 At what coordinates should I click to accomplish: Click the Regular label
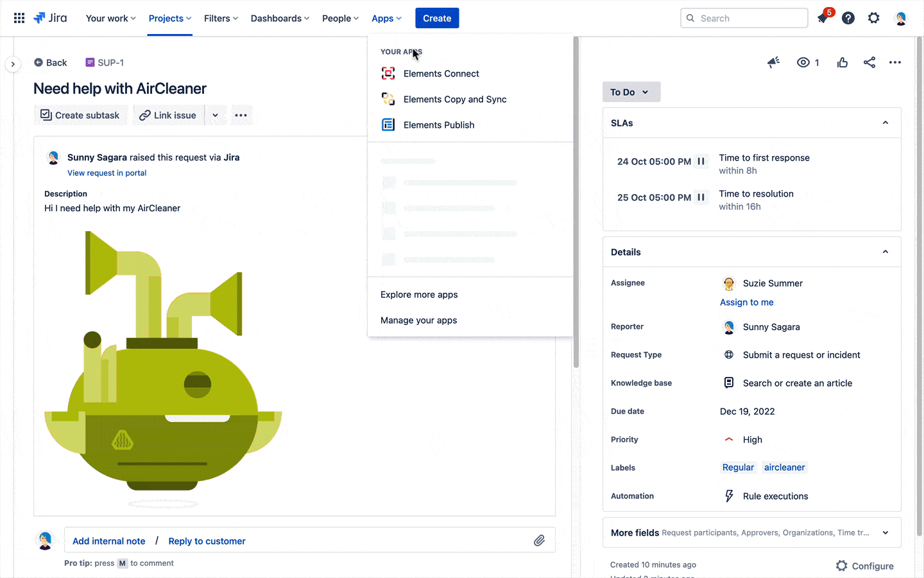pyautogui.click(x=738, y=468)
